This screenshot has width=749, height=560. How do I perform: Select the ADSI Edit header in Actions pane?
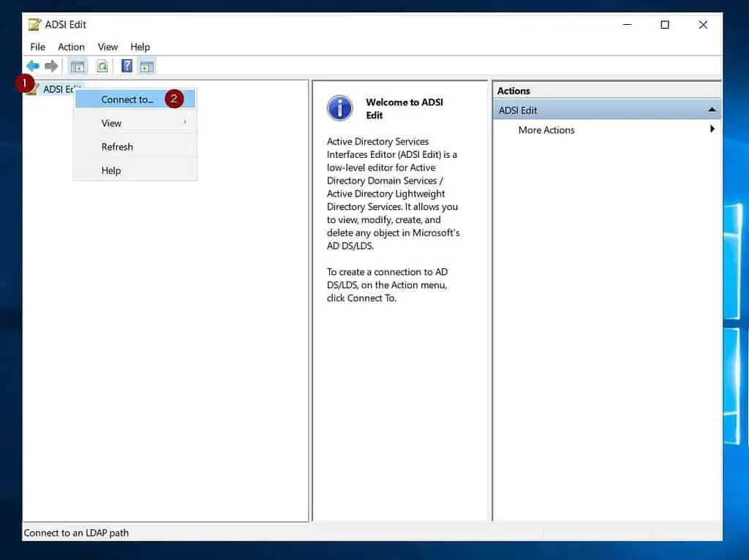(606, 110)
